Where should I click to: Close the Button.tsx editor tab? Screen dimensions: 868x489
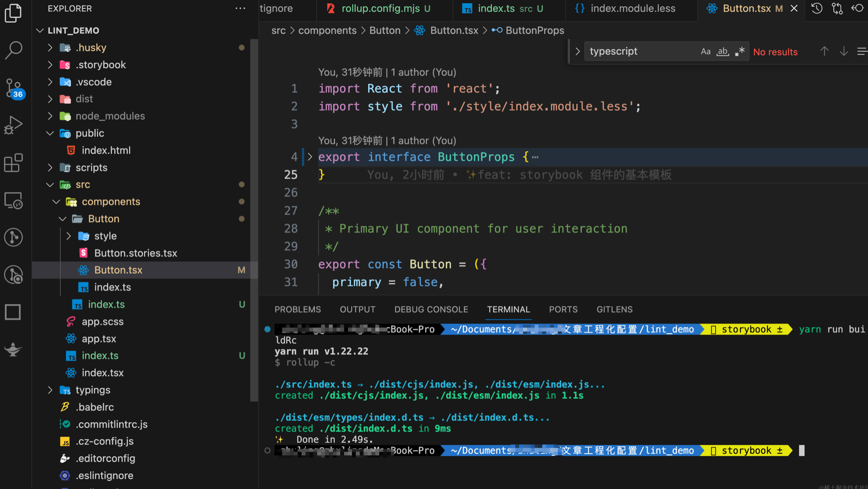(x=794, y=8)
